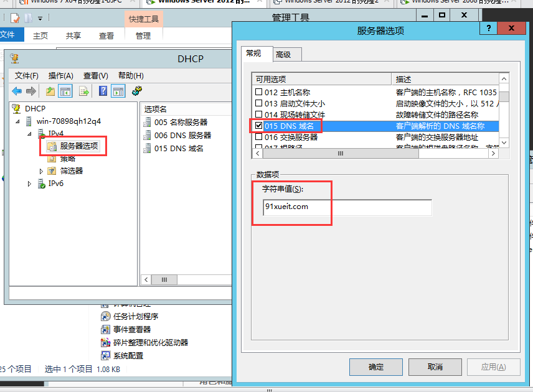Screen dimensions: 533x392
Task: Collapse the IPv4 tree node
Action: [x=29, y=134]
